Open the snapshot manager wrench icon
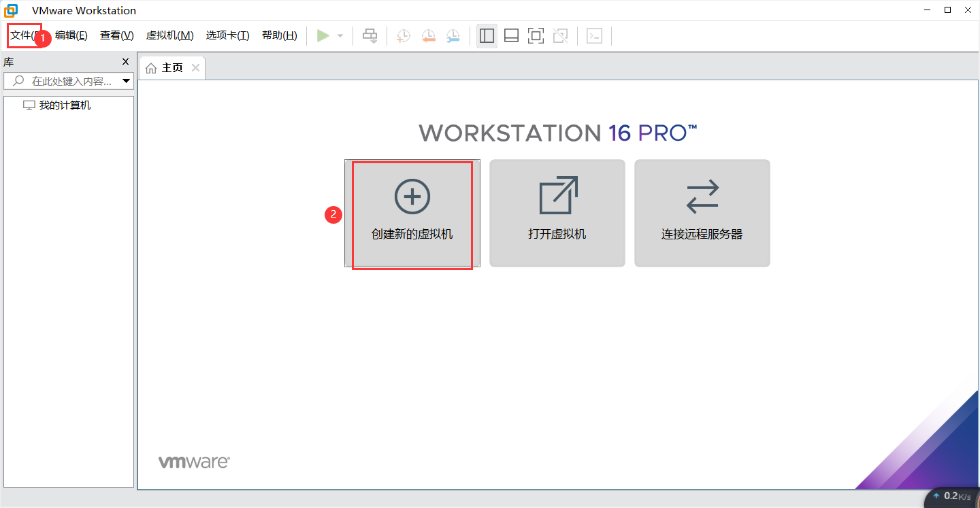This screenshot has height=508, width=980. pyautogui.click(x=453, y=36)
